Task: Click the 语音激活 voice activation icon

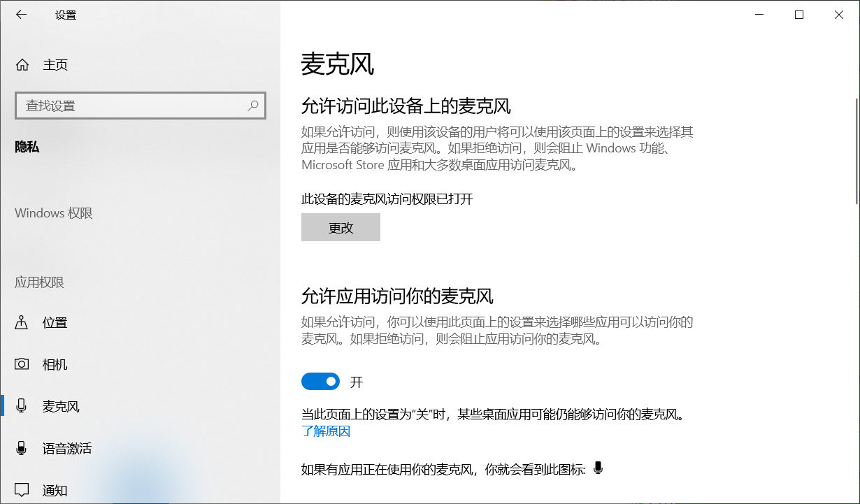Action: point(22,448)
